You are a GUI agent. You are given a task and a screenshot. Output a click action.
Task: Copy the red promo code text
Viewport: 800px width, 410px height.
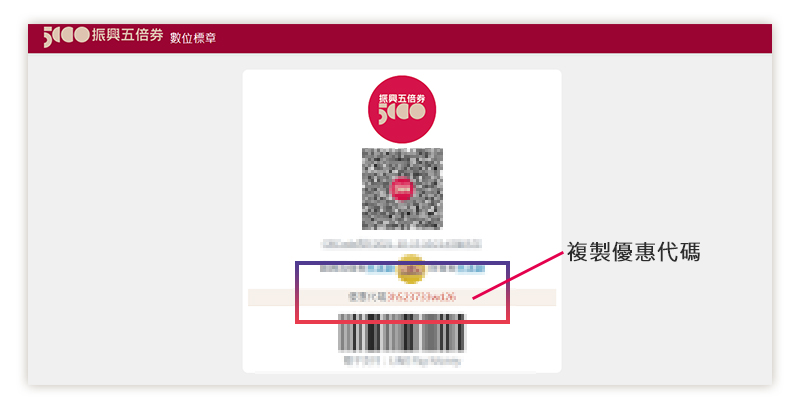click(x=421, y=297)
